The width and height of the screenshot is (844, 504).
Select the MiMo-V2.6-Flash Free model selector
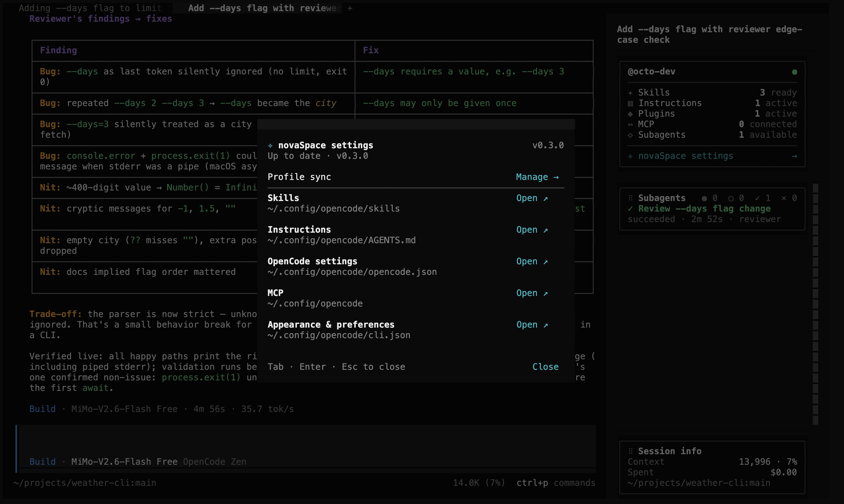124,462
